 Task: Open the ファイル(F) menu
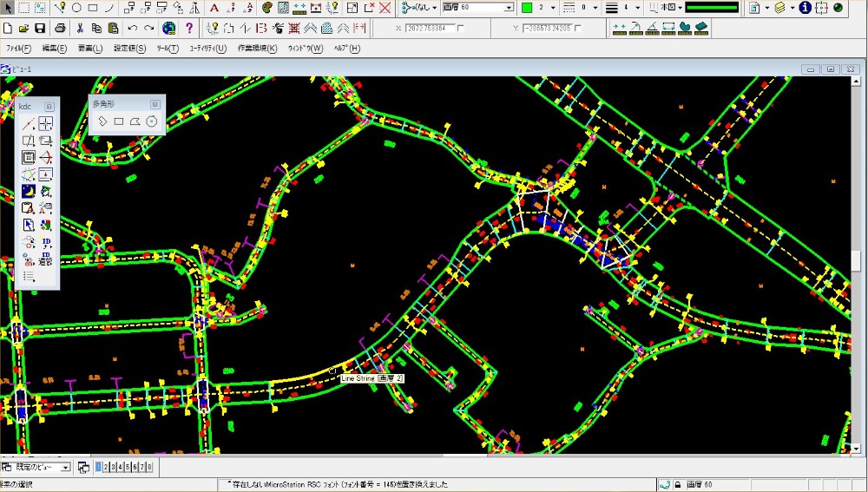tap(18, 48)
